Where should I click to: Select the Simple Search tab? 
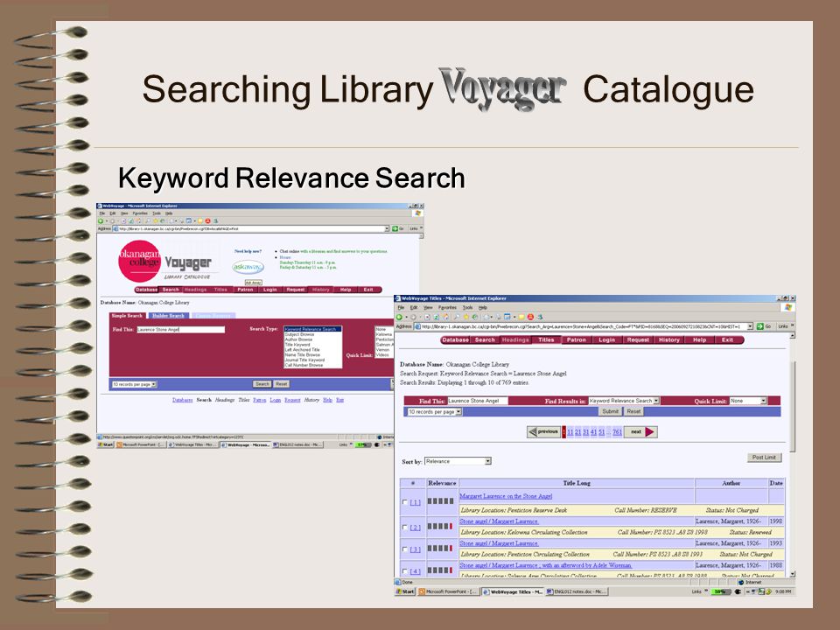[x=127, y=316]
